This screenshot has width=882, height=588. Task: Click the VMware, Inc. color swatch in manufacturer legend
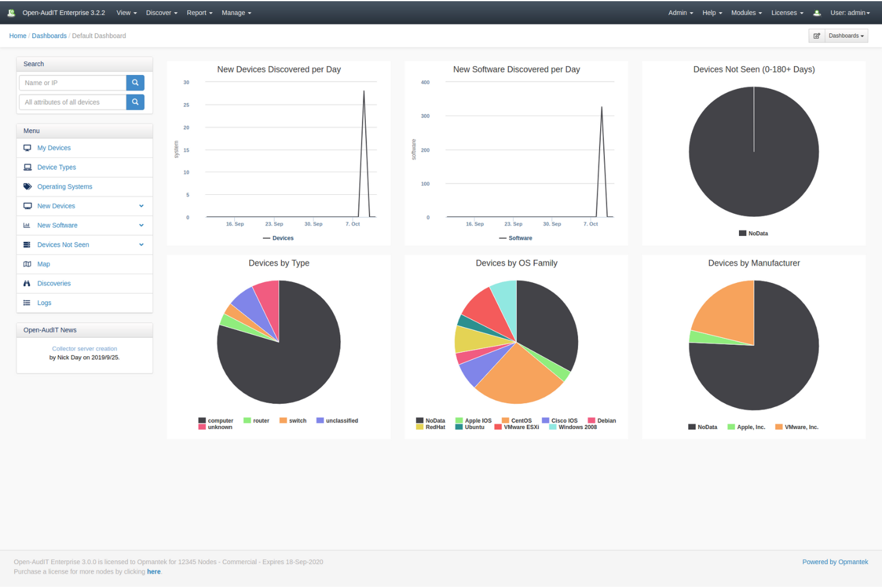point(778,427)
